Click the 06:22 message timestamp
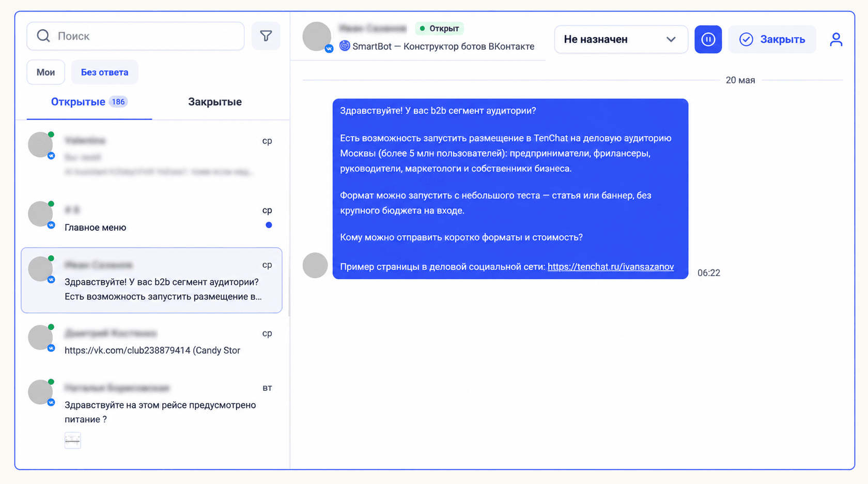 709,273
